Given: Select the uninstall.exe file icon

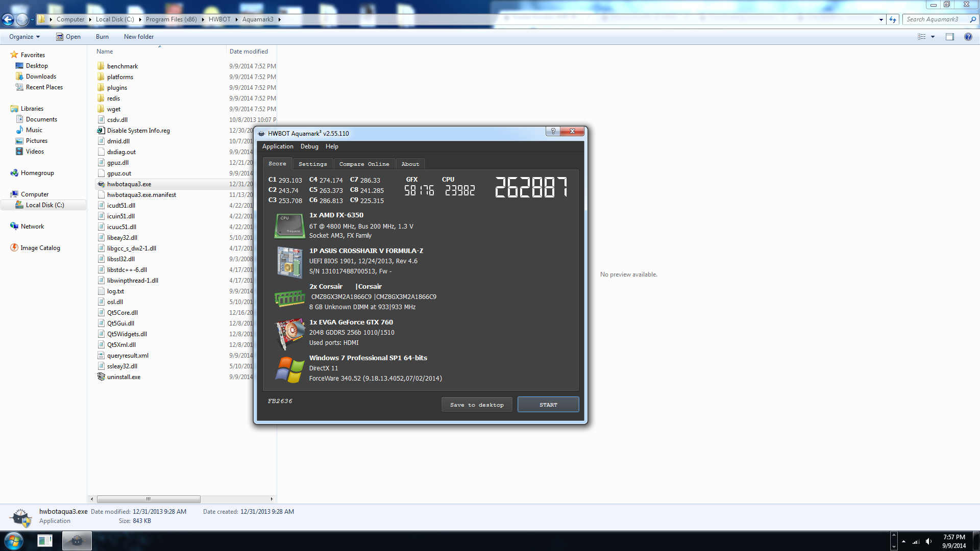Looking at the screenshot, I should tap(101, 377).
